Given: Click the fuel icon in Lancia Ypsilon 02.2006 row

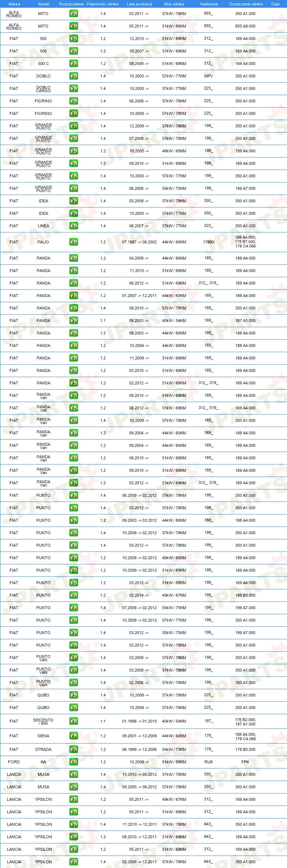Looking at the screenshot, I should point(73,862).
